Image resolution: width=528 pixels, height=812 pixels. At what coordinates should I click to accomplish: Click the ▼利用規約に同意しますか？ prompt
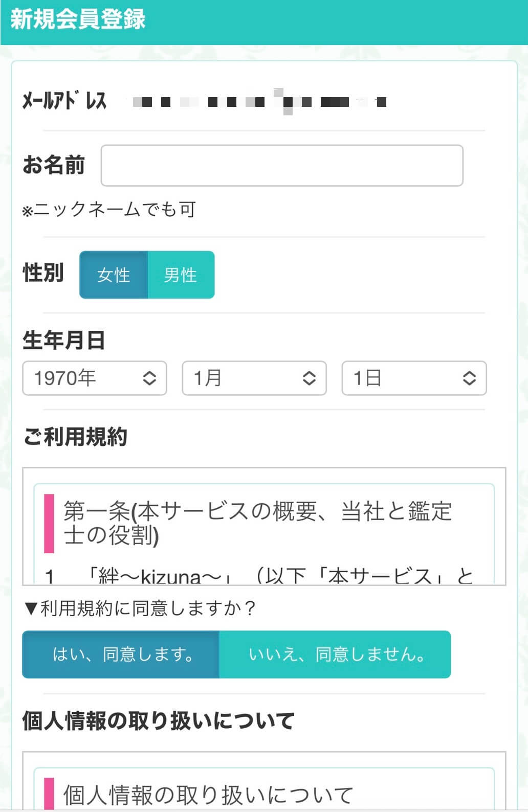[140, 608]
